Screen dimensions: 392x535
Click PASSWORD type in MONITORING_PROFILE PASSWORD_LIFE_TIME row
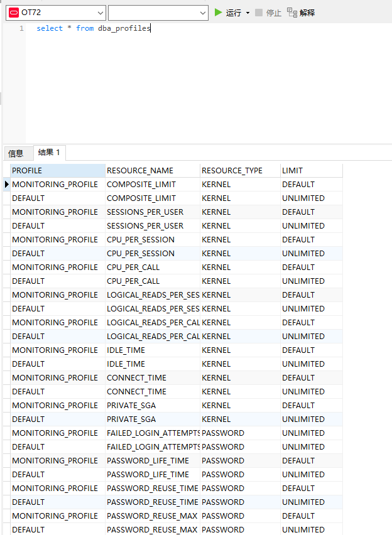241,461
